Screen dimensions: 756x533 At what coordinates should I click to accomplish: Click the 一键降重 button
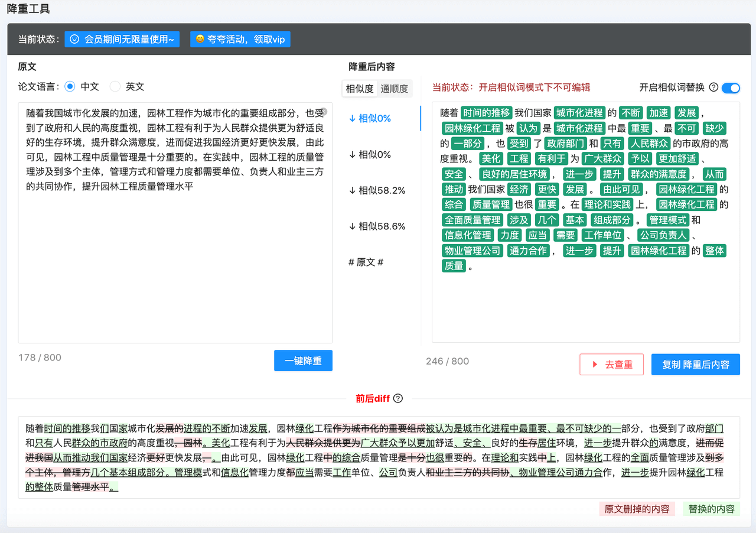pyautogui.click(x=303, y=360)
